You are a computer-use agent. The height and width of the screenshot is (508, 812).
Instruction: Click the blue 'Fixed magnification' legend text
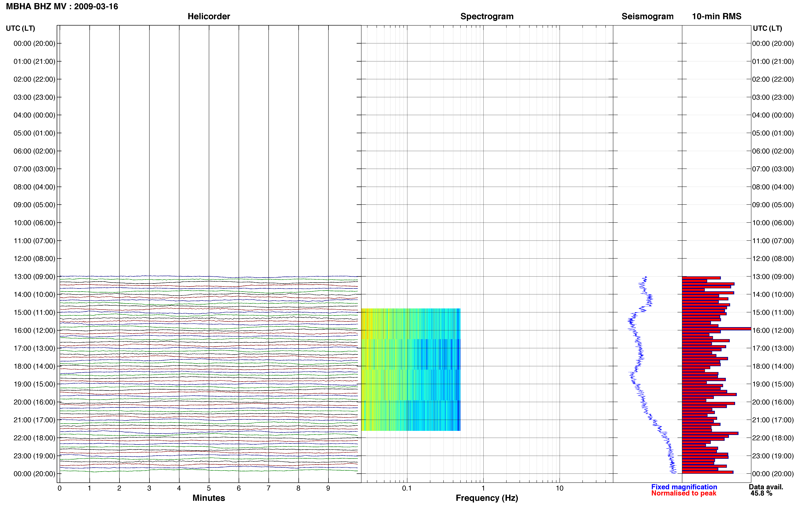pyautogui.click(x=684, y=487)
